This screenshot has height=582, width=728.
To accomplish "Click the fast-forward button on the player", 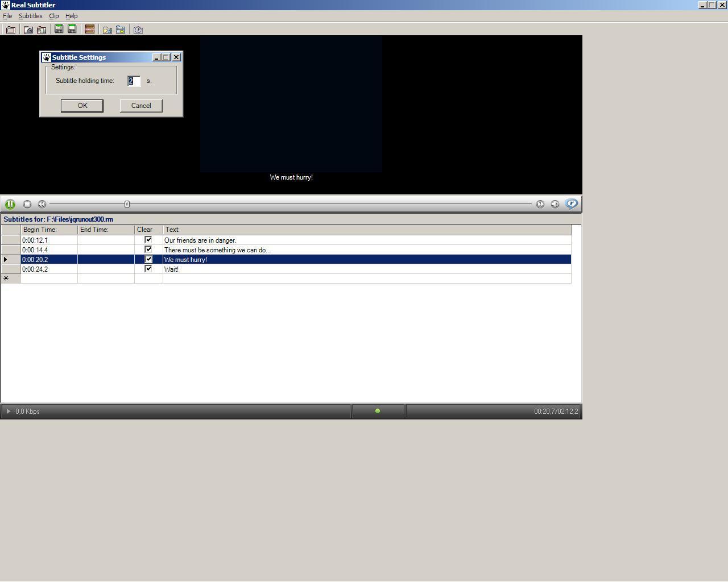I will point(540,204).
